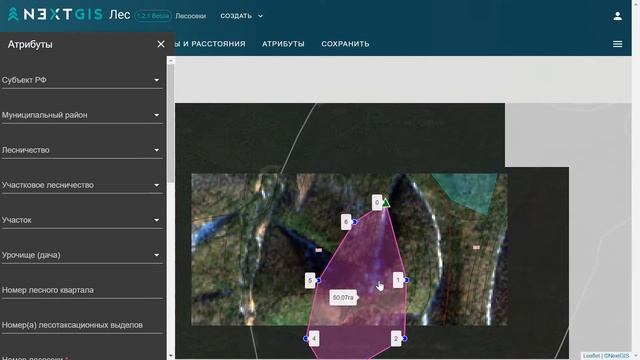This screenshot has height=360, width=640.
Task: Focus the Номер лесного квартала field
Action: click(82, 290)
